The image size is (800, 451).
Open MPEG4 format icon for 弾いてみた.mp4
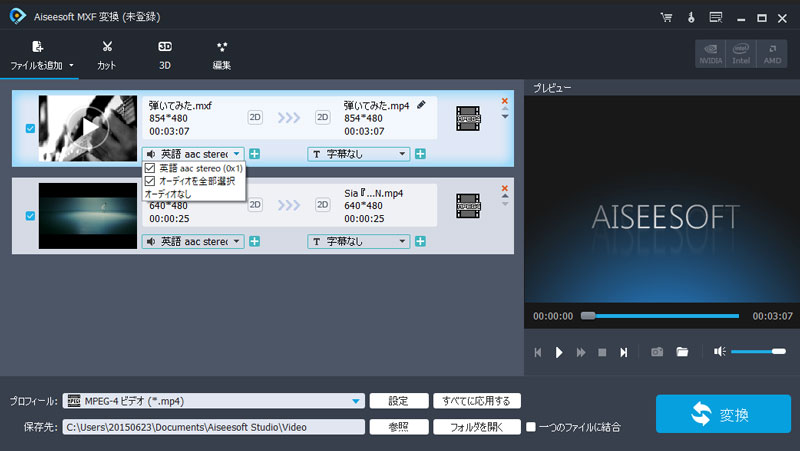click(x=468, y=118)
